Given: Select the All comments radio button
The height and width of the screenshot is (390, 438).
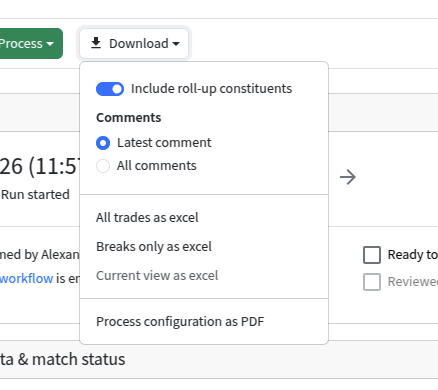Looking at the screenshot, I should [103, 166].
